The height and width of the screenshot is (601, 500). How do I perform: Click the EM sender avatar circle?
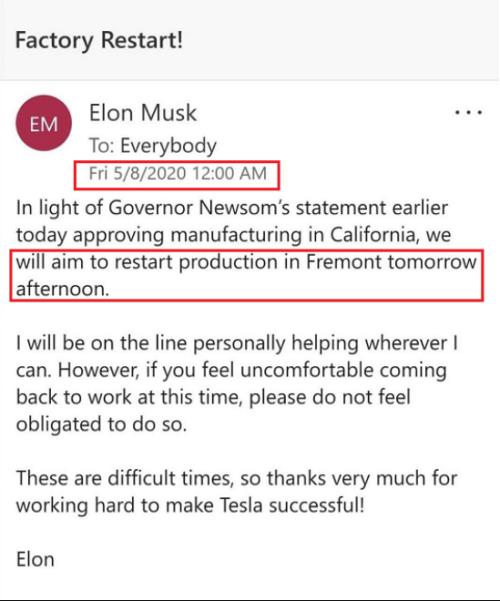pos(44,123)
